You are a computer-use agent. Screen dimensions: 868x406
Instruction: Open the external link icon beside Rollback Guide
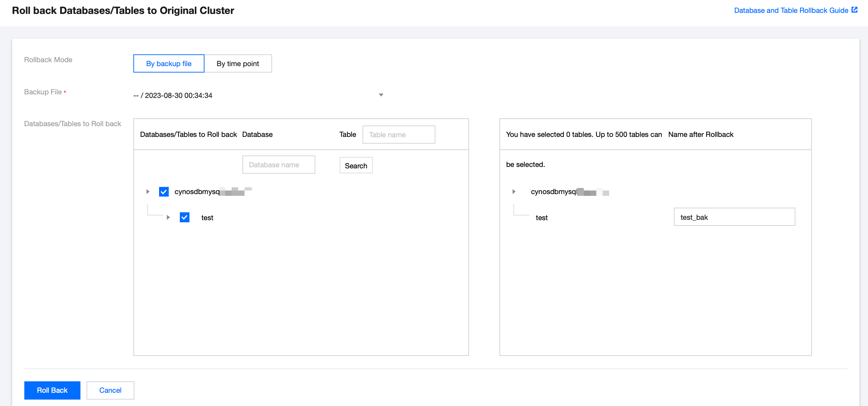click(855, 10)
